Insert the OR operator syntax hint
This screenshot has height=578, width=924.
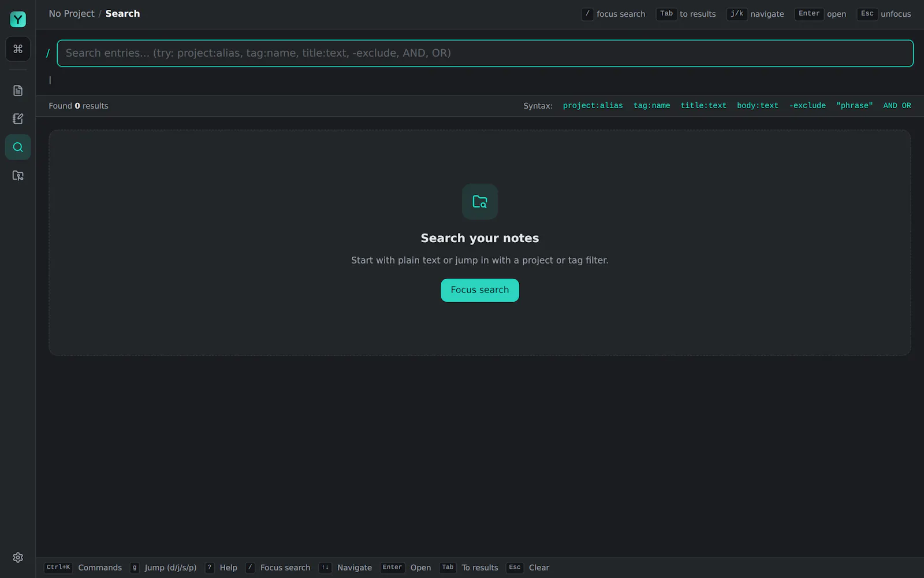coord(906,106)
